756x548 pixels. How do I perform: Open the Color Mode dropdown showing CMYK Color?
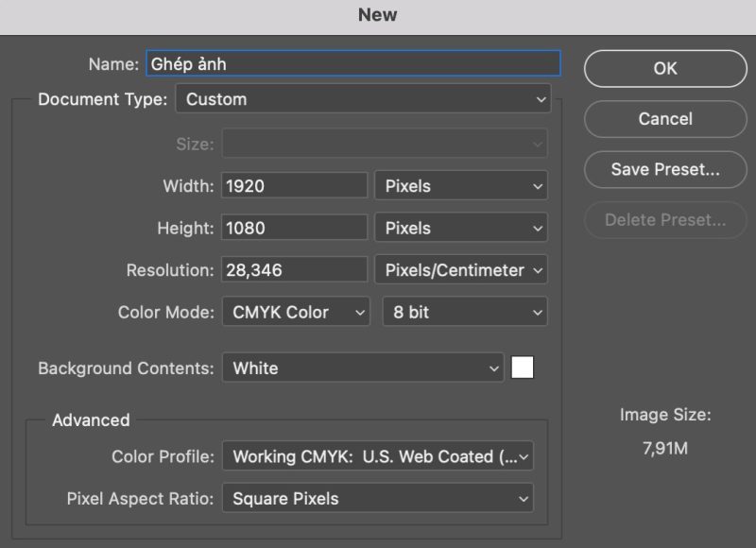pos(296,312)
